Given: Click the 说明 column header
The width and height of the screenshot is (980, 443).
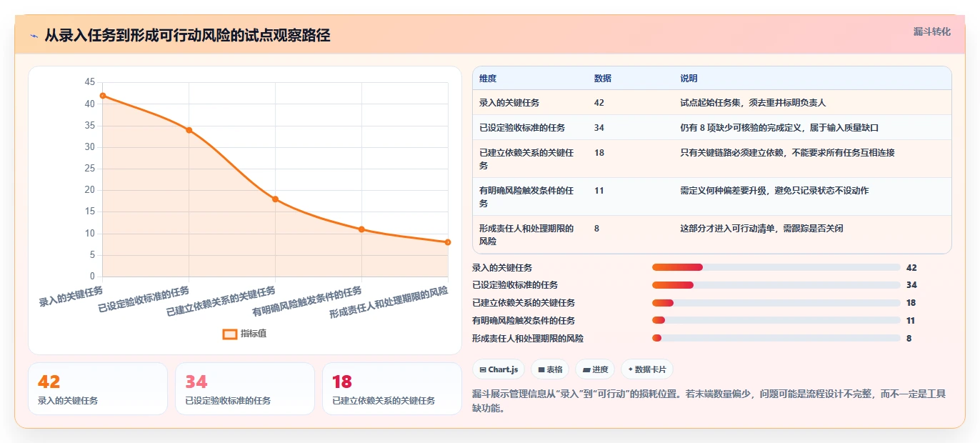Looking at the screenshot, I should coord(689,79).
